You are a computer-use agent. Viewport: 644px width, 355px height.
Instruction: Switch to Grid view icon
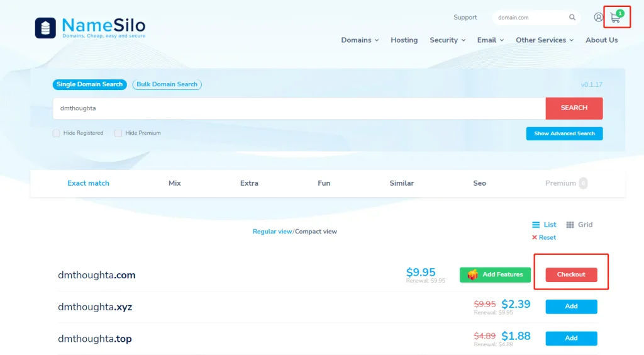[570, 225]
